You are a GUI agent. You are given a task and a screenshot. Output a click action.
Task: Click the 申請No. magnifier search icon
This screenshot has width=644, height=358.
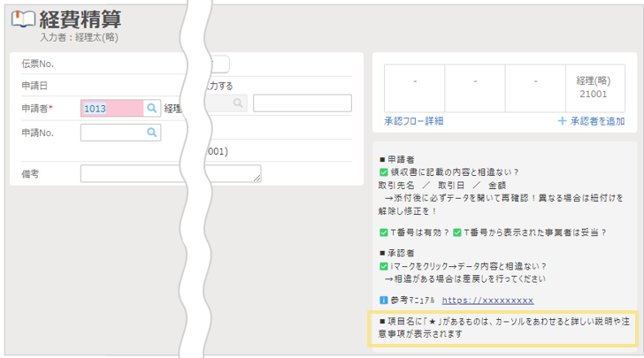click(x=152, y=133)
